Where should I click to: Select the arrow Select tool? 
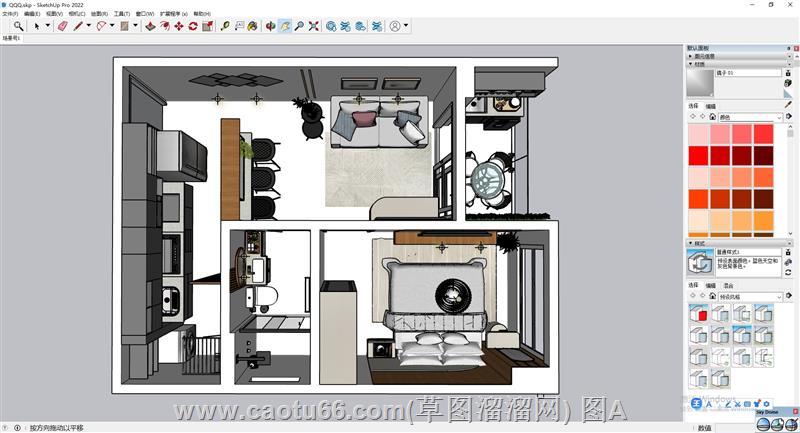click(x=37, y=26)
